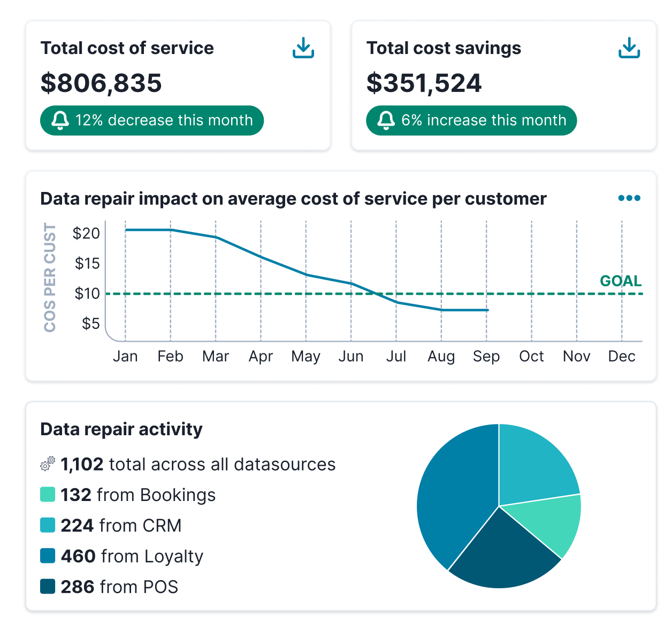Click the bell icon in 6% increase badge
672x632 pixels.
pyautogui.click(x=386, y=120)
